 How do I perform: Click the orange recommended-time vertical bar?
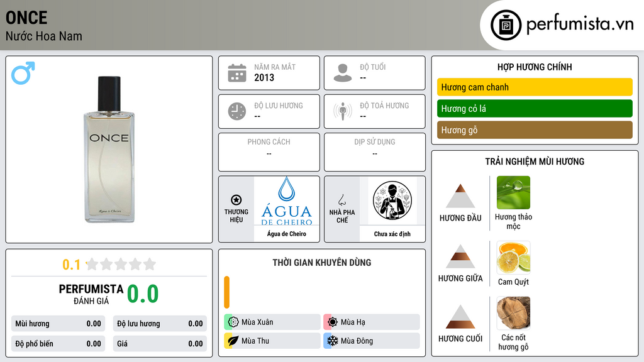click(226, 292)
